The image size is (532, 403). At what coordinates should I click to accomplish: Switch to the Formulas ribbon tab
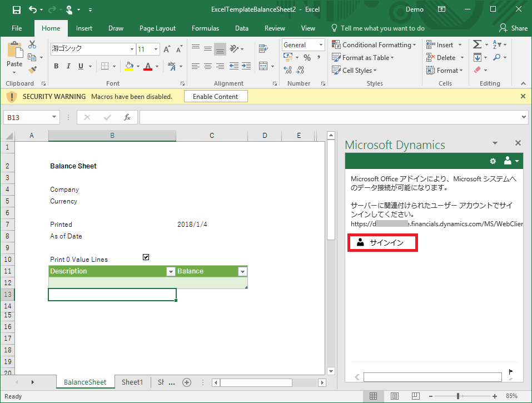point(205,28)
